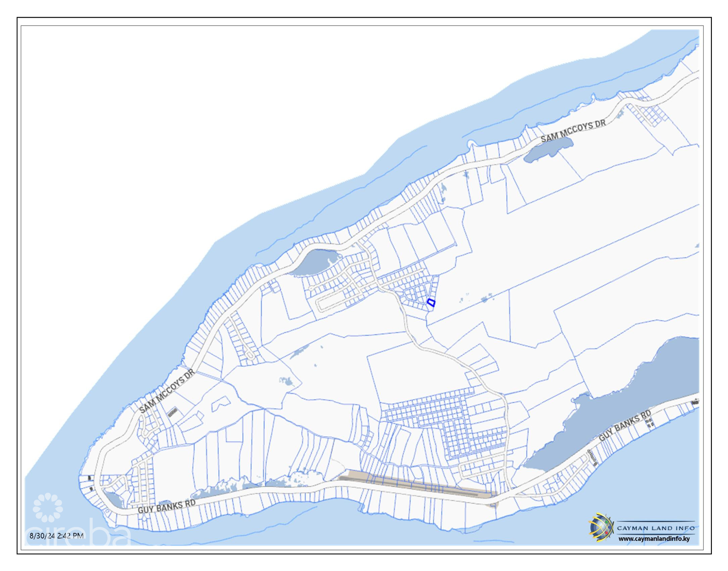Click the southwest GUY BANKS RD road label

click(167, 507)
